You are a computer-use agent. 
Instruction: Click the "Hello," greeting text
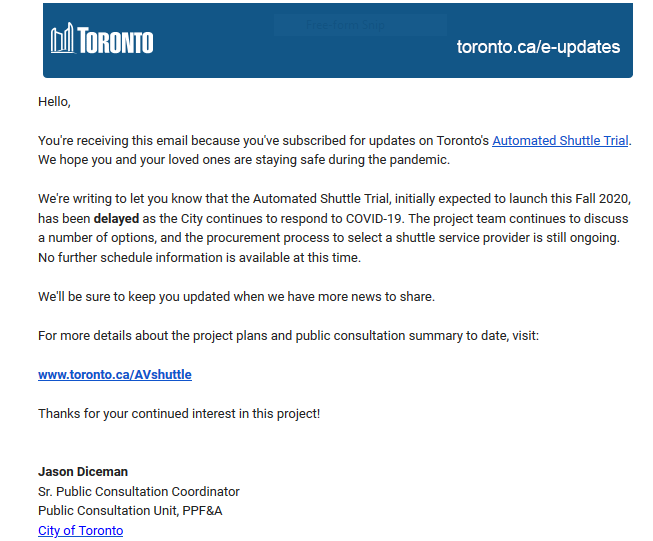[x=54, y=101]
